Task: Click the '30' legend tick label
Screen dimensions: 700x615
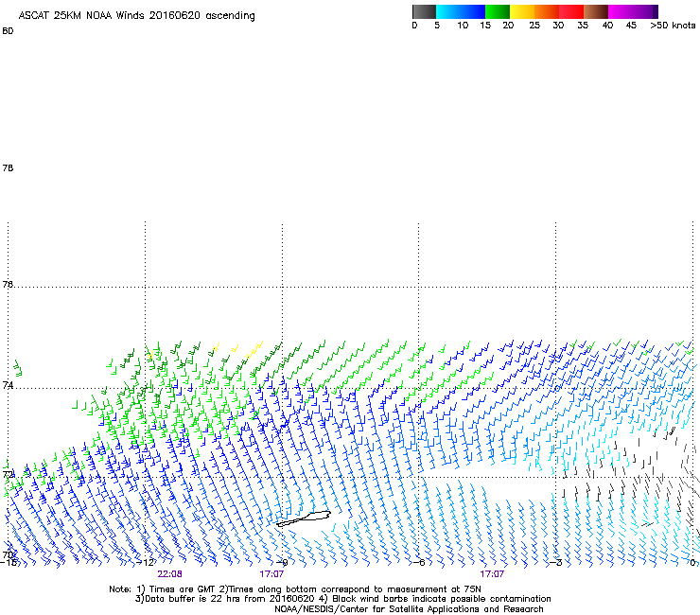Action: [558, 26]
